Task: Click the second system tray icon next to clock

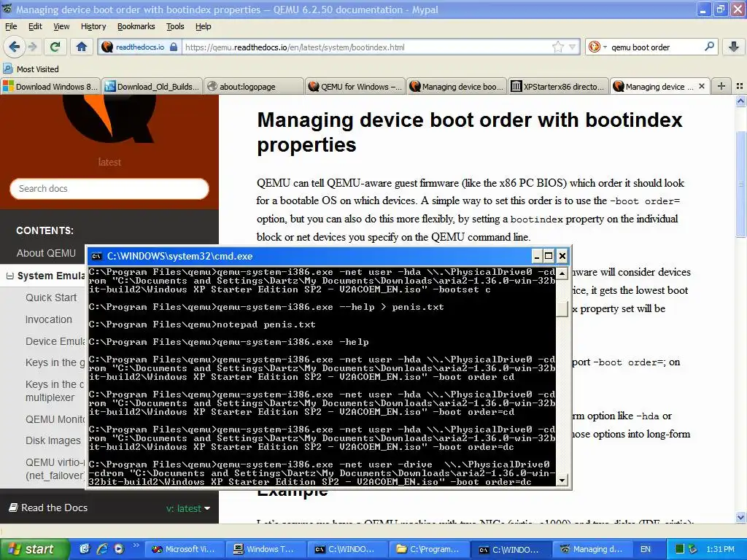Action: 693,549
